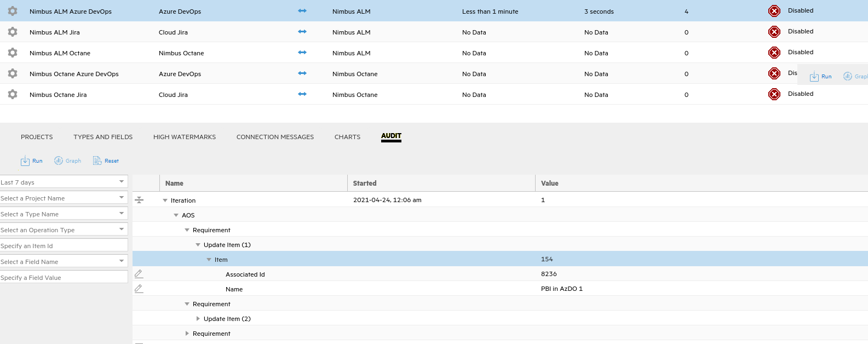This screenshot has width=868, height=344.
Task: Expand the Update Item (2) node
Action: click(x=198, y=319)
